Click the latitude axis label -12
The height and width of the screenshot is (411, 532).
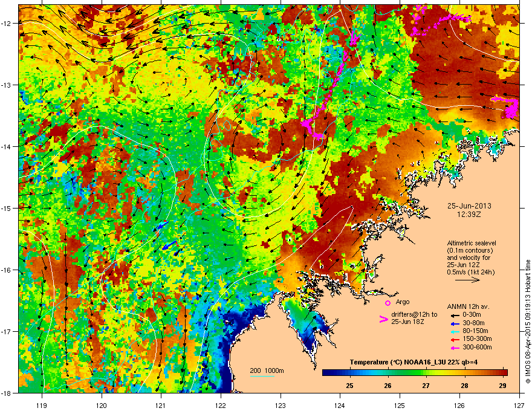pyautogui.click(x=7, y=23)
